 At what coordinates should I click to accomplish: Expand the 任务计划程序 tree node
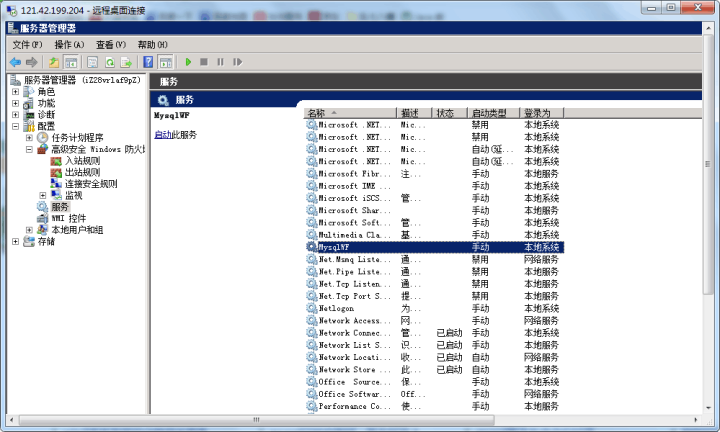[29, 137]
